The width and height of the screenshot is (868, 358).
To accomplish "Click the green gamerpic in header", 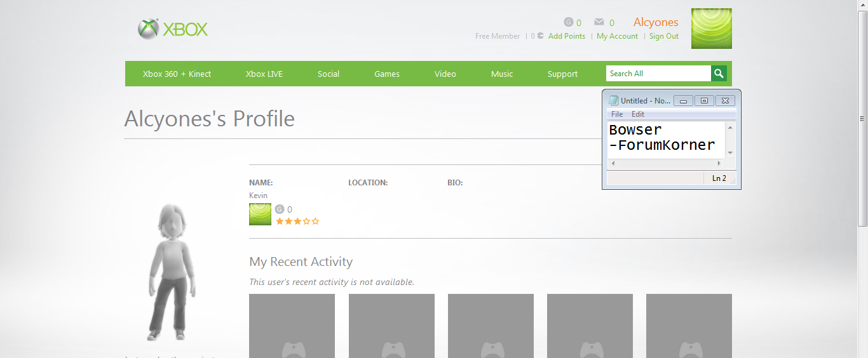I will [x=712, y=29].
